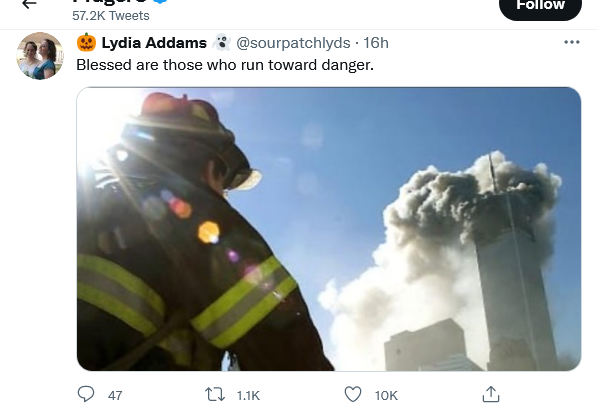The width and height of the screenshot is (598, 415).
Task: Open the share icon under the tweet
Action: (491, 394)
